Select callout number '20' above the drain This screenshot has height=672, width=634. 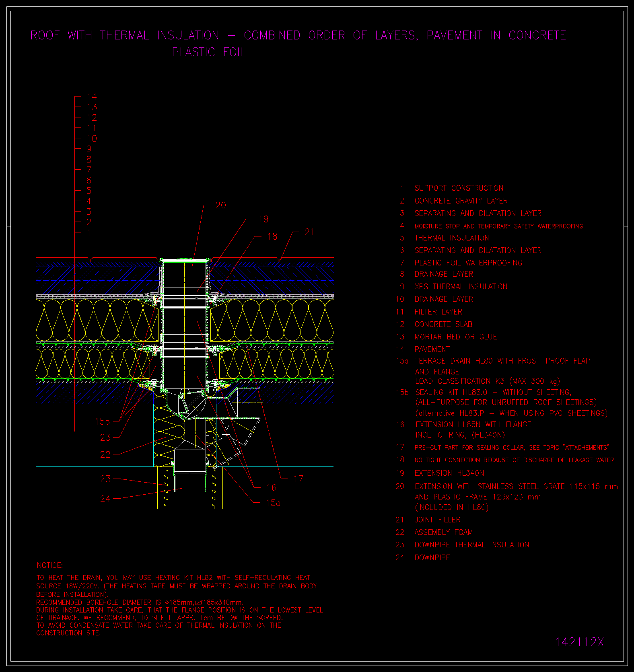[221, 206]
